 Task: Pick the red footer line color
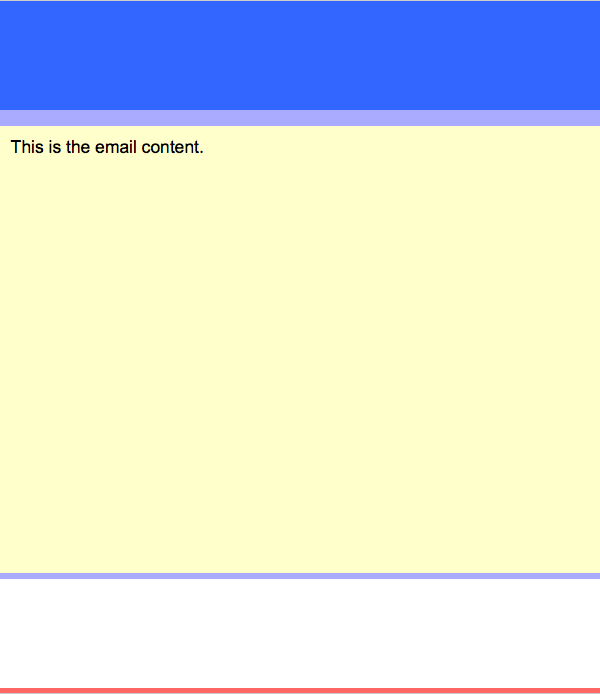point(300,691)
